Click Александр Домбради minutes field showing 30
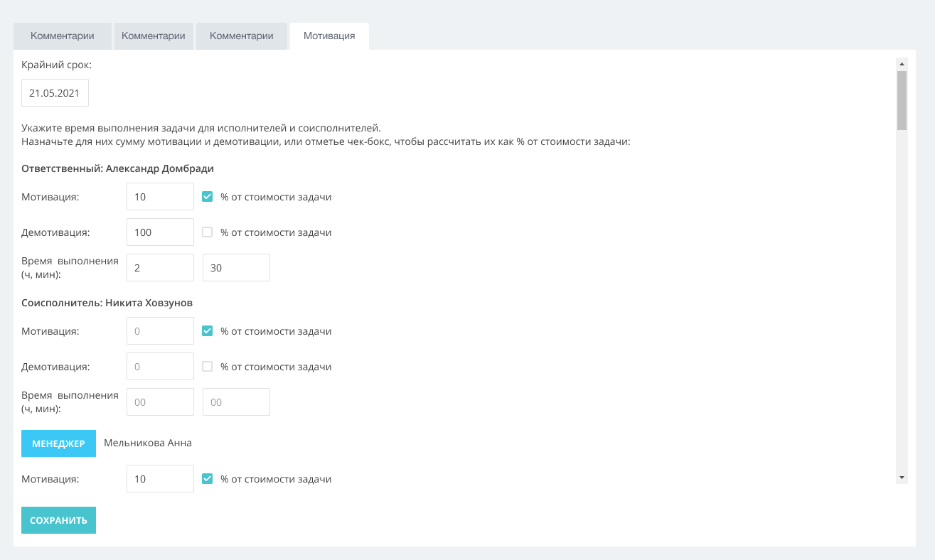935x560 pixels. pyautogui.click(x=236, y=268)
